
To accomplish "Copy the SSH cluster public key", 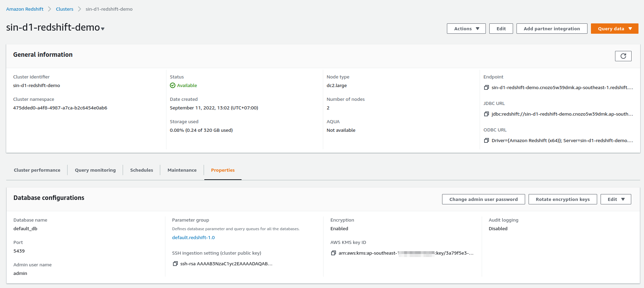I will point(175,264).
